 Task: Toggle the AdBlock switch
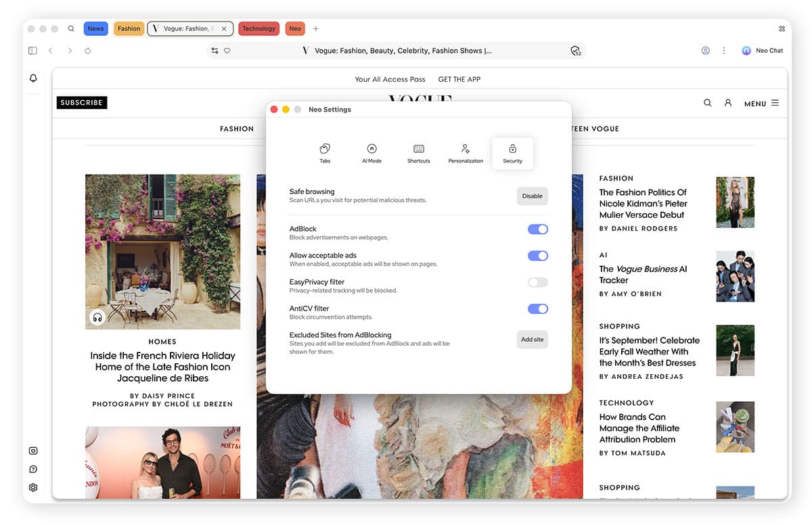tap(538, 229)
